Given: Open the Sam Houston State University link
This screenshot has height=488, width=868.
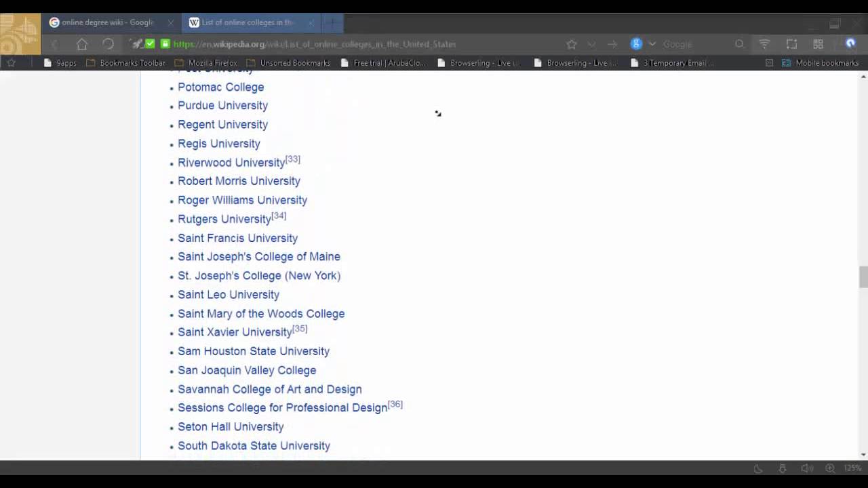Looking at the screenshot, I should tap(254, 351).
